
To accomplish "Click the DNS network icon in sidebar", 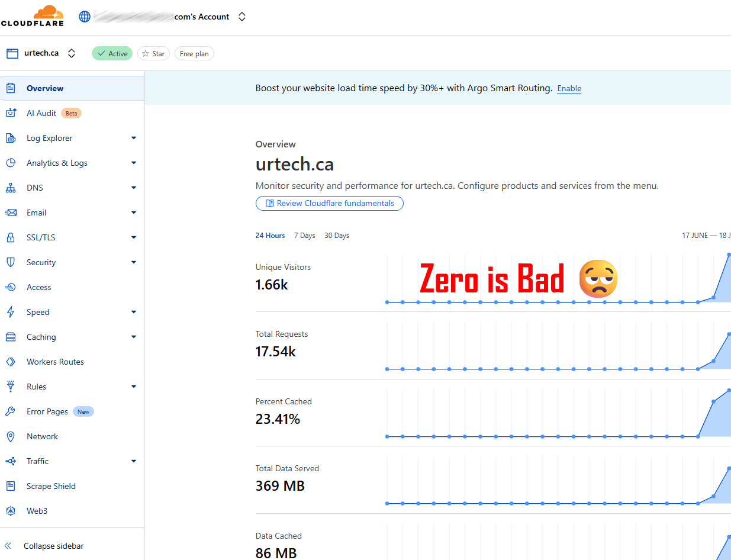I will tap(11, 188).
